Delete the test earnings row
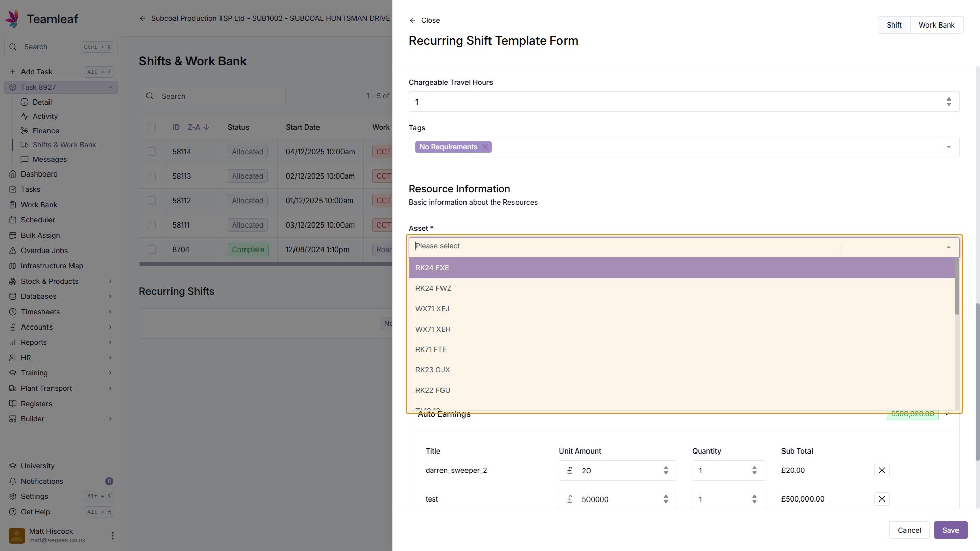Screen dimensions: 980x551 coord(881,499)
